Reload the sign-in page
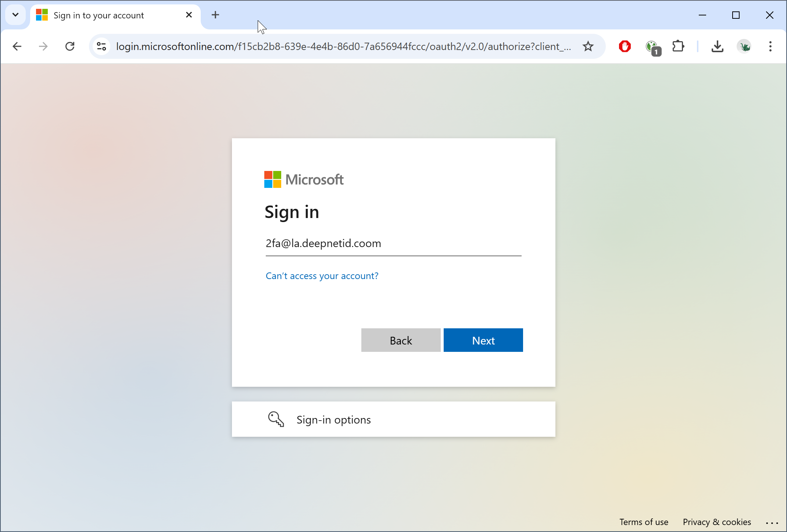Viewport: 787px width, 532px height. tap(70, 46)
